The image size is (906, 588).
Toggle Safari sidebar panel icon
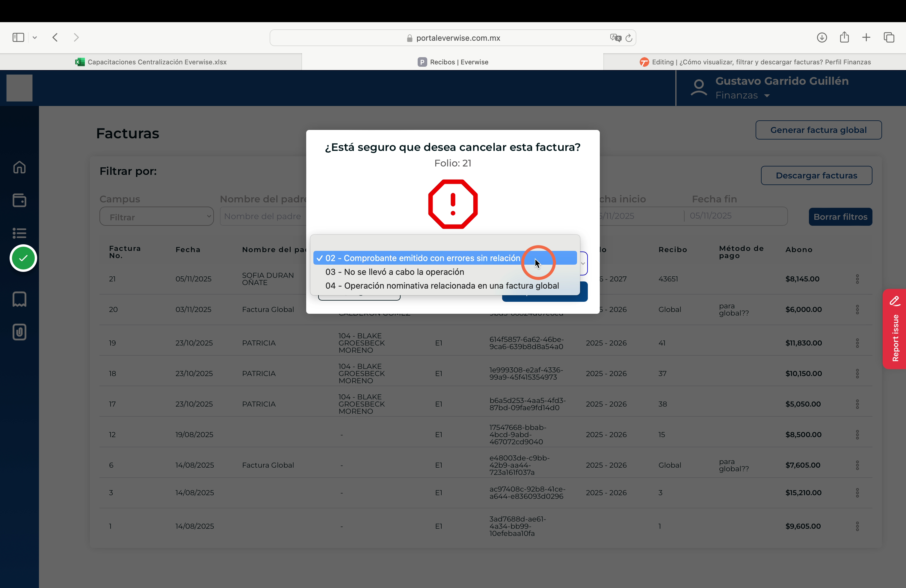click(18, 37)
